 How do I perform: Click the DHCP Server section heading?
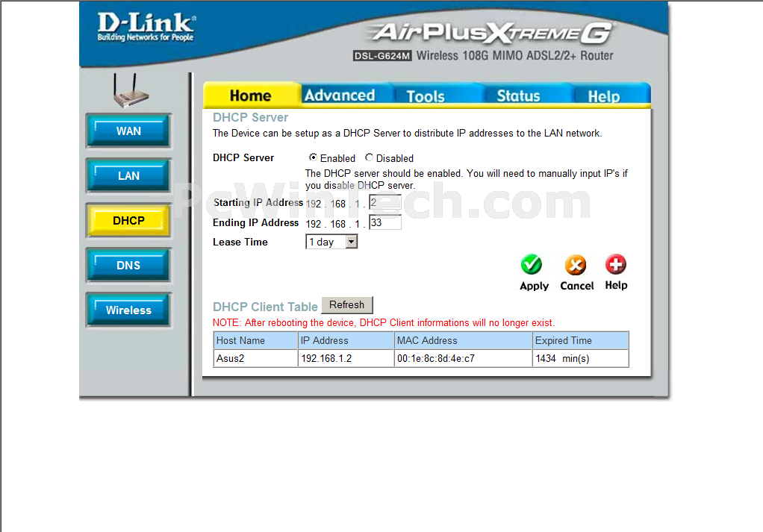[x=251, y=117]
